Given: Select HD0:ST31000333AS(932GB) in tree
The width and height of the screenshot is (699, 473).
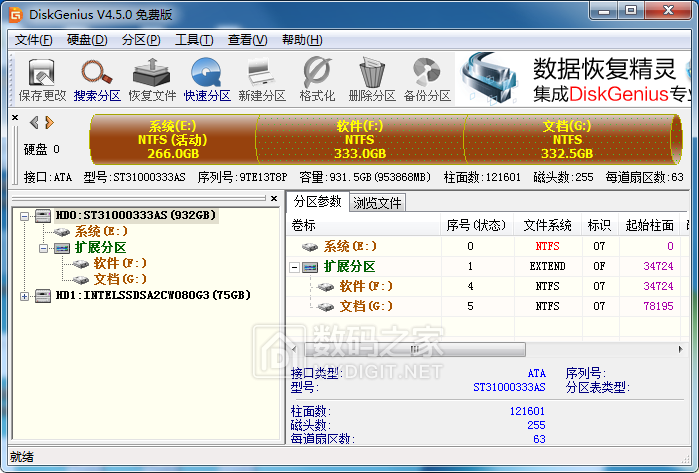Looking at the screenshot, I should [135, 215].
